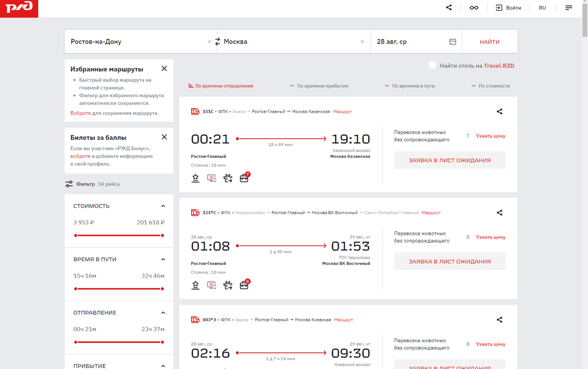Click the latest departure slider handle at 23ч 37м
Screen dimensions: 588x369
pyautogui.click(x=162, y=342)
